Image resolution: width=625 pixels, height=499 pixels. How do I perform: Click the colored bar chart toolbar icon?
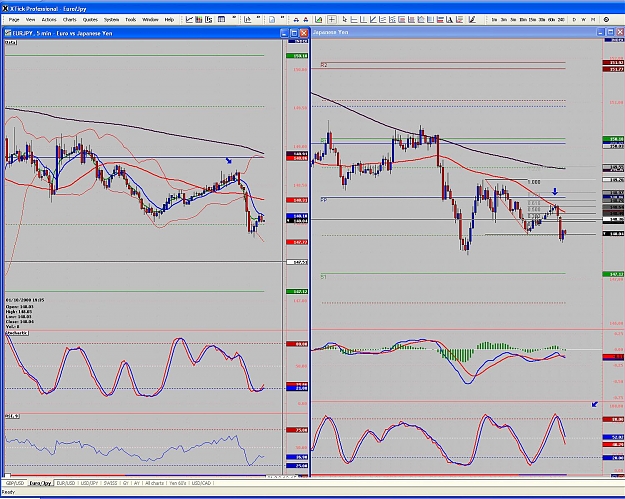coord(199,20)
